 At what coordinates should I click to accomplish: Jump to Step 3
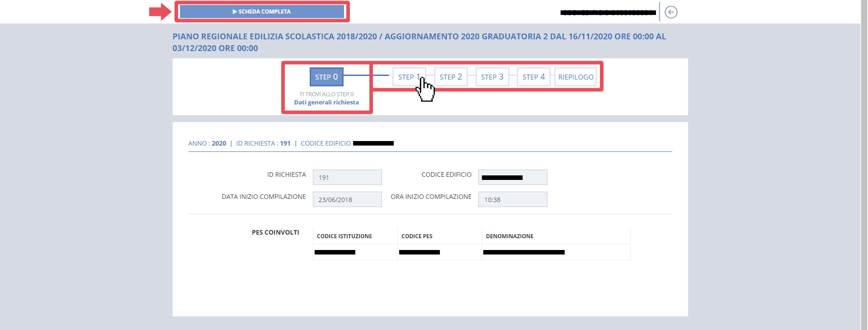(x=492, y=77)
